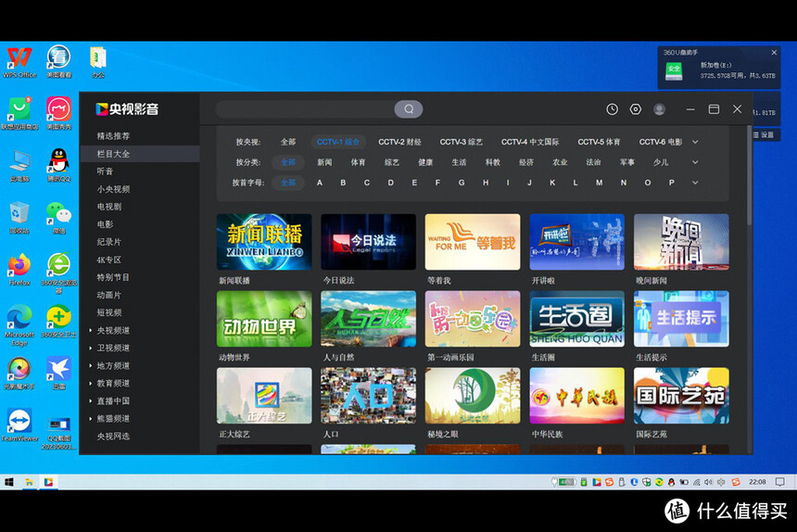Open the 联想应用商店 desktop icon
Image resolution: width=797 pixels, height=532 pixels.
click(19, 114)
